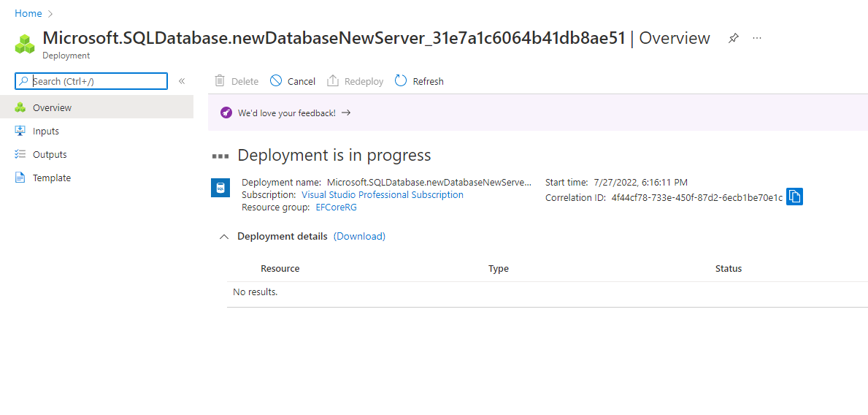This screenshot has width=868, height=415.
Task: Click the pin to dashboard icon
Action: point(734,39)
